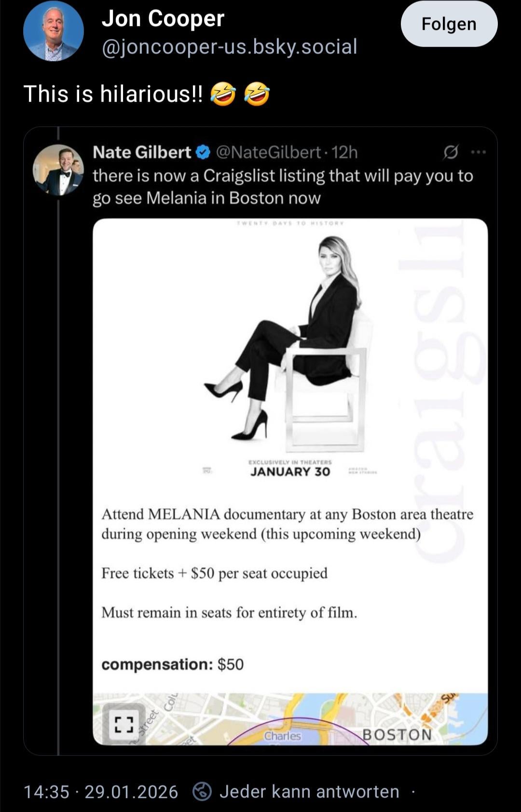
Task: Open the three-dot more options menu
Action: pos(478,153)
